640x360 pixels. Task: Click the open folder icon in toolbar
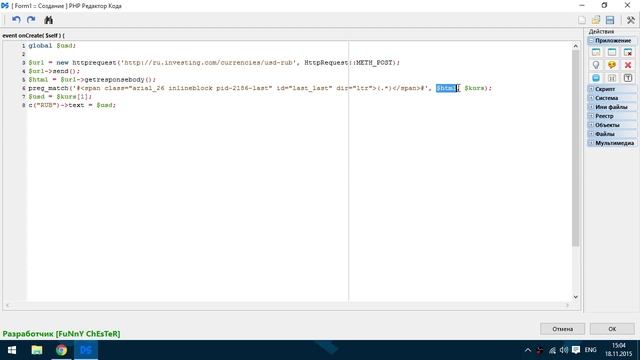point(596,20)
